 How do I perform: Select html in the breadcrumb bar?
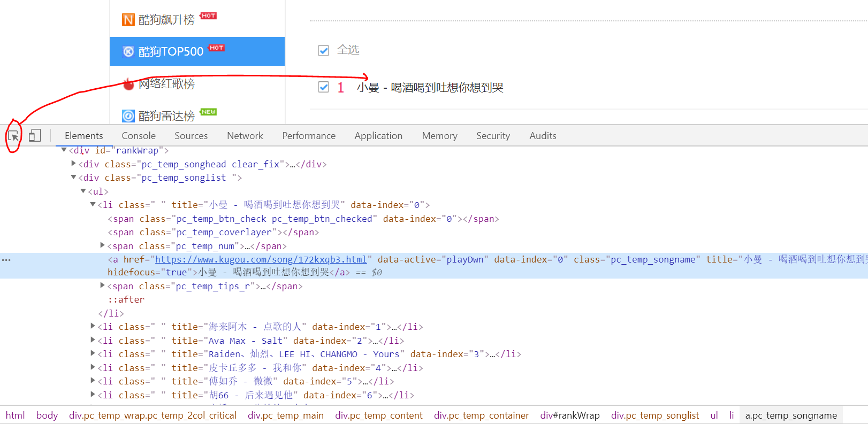(16, 415)
